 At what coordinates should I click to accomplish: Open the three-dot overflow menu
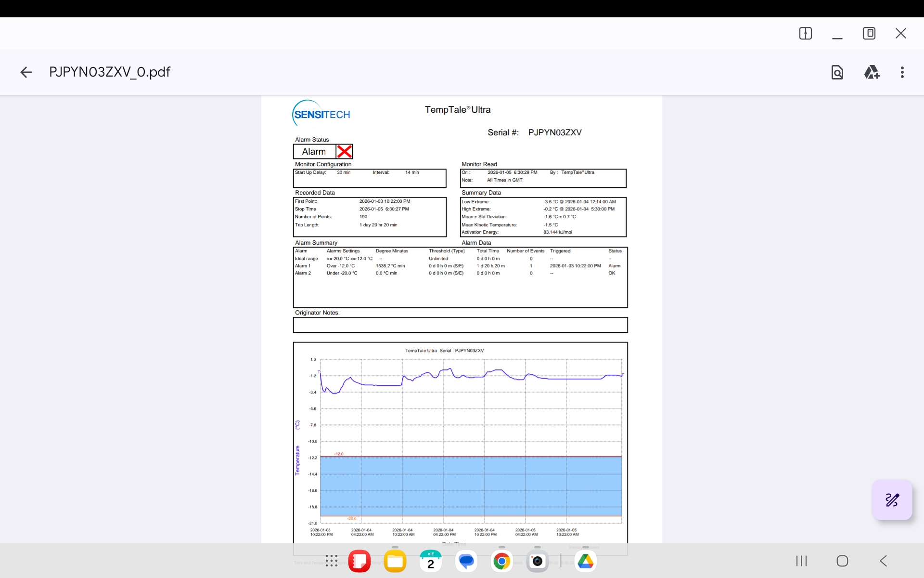click(x=902, y=72)
